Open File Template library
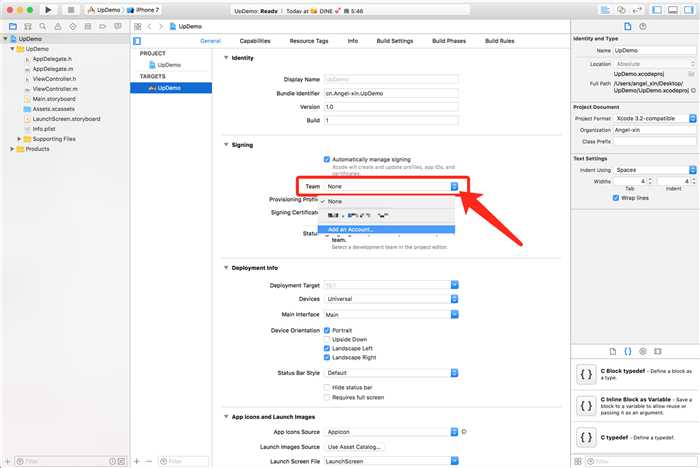 coord(612,351)
